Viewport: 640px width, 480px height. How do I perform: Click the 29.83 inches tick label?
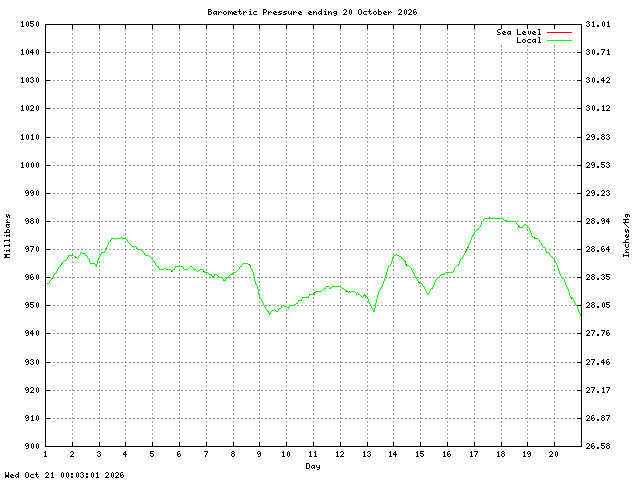click(598, 137)
